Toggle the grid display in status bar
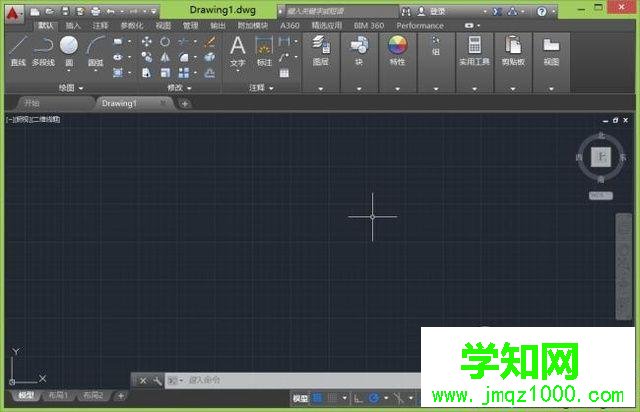 (317, 398)
